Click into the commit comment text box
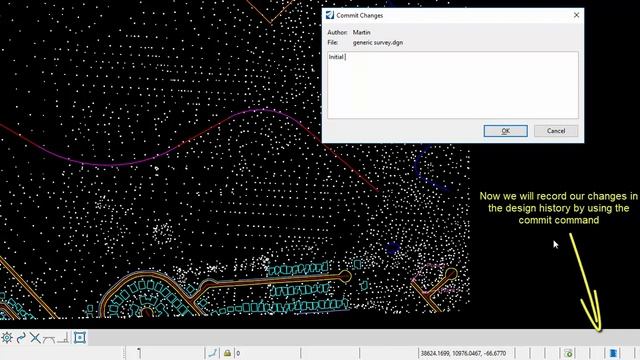This screenshot has height=360, width=640. [453, 85]
